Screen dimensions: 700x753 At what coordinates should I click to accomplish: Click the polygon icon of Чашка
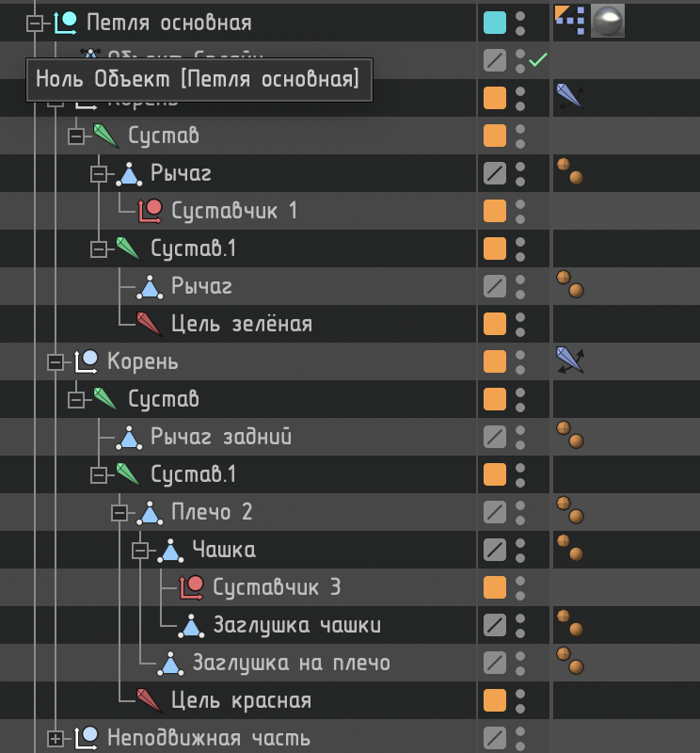pyautogui.click(x=171, y=550)
